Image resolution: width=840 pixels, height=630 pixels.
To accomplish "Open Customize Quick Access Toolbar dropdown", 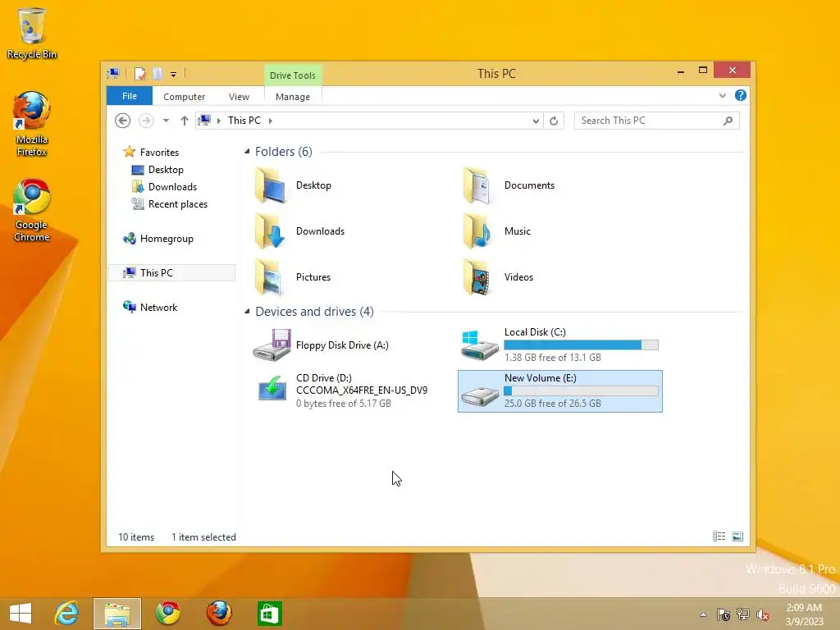I will pyautogui.click(x=174, y=75).
